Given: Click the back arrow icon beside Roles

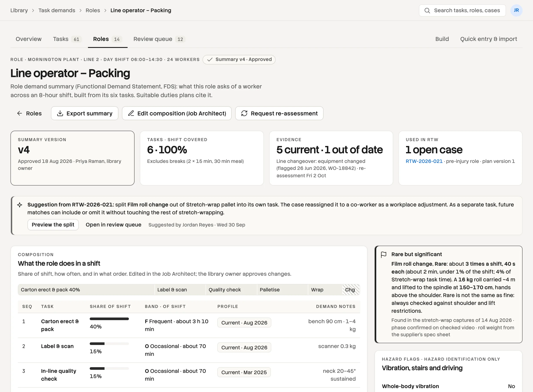Looking at the screenshot, I should click(19, 113).
